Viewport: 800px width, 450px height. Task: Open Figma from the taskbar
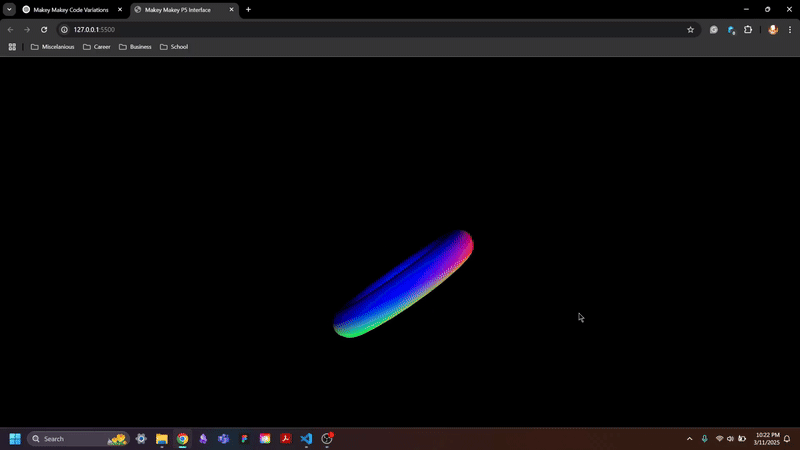(x=244, y=439)
